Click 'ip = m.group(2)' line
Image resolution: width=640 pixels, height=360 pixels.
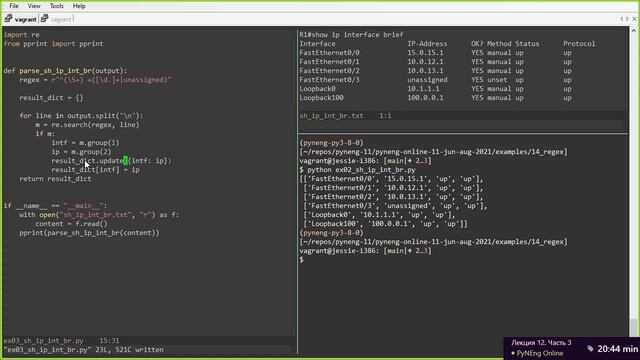(81, 151)
